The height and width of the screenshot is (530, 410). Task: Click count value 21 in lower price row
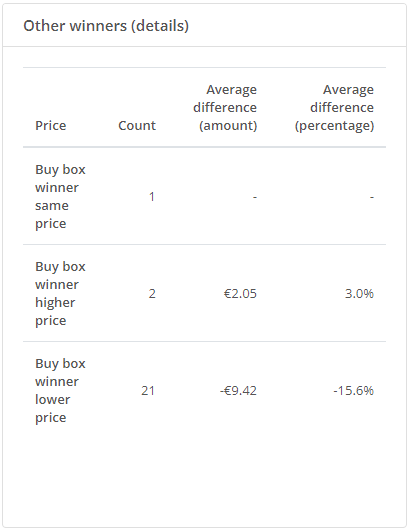(148, 390)
